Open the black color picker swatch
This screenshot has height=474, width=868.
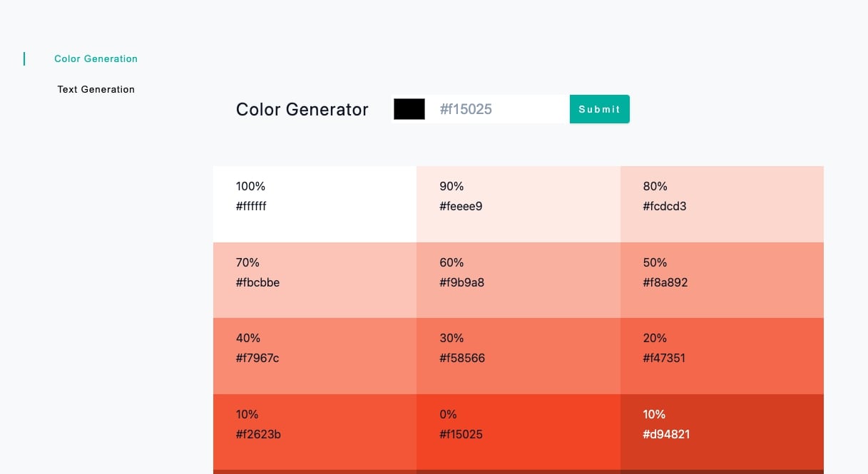[409, 109]
